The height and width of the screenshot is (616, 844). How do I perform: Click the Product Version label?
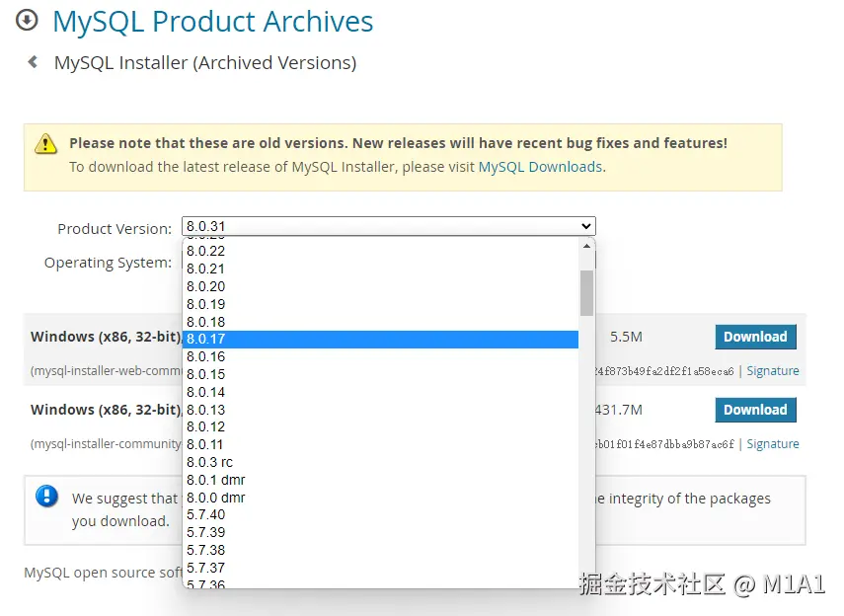(115, 229)
